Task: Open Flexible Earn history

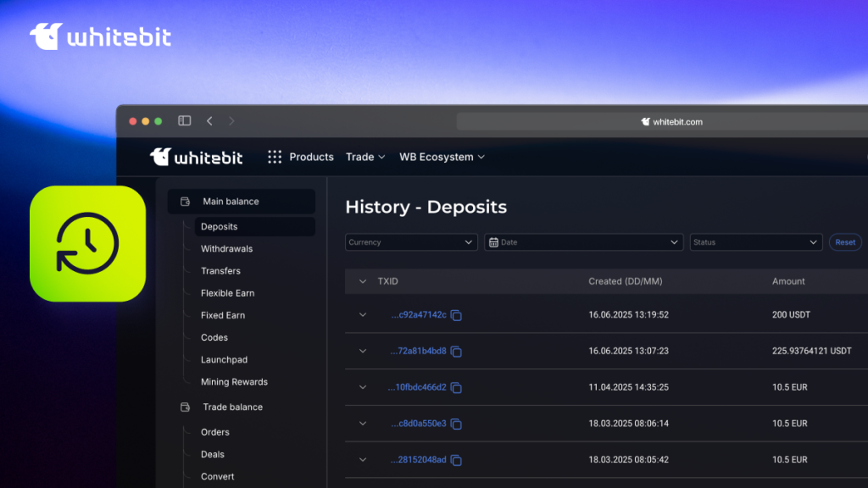Action: click(227, 293)
